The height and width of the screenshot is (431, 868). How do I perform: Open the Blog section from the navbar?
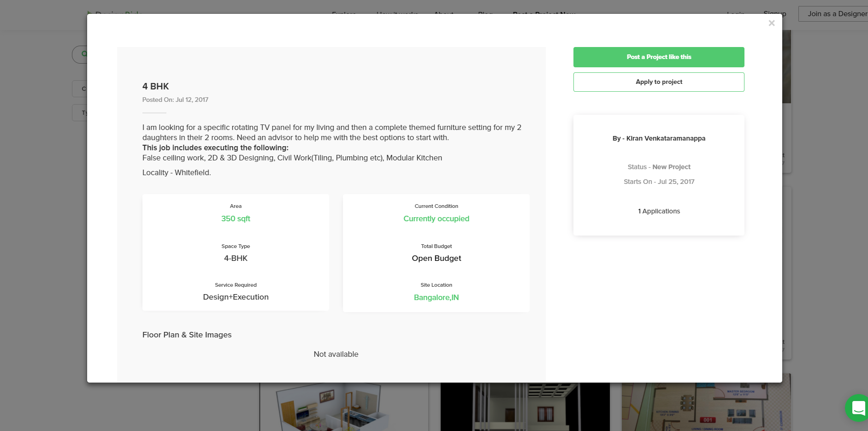point(485,14)
